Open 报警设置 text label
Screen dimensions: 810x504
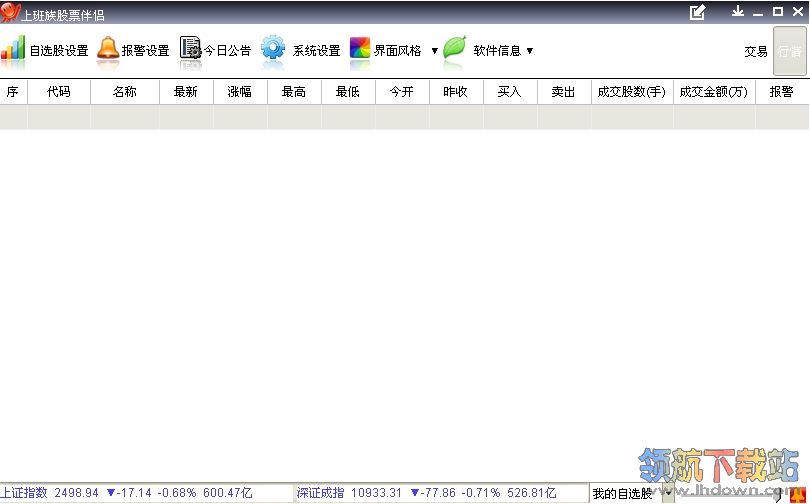[x=146, y=51]
